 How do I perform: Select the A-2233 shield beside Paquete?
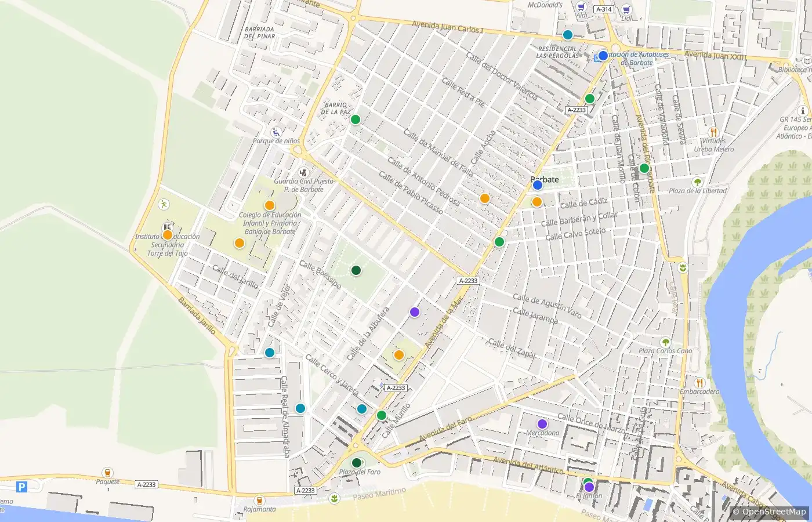click(147, 484)
